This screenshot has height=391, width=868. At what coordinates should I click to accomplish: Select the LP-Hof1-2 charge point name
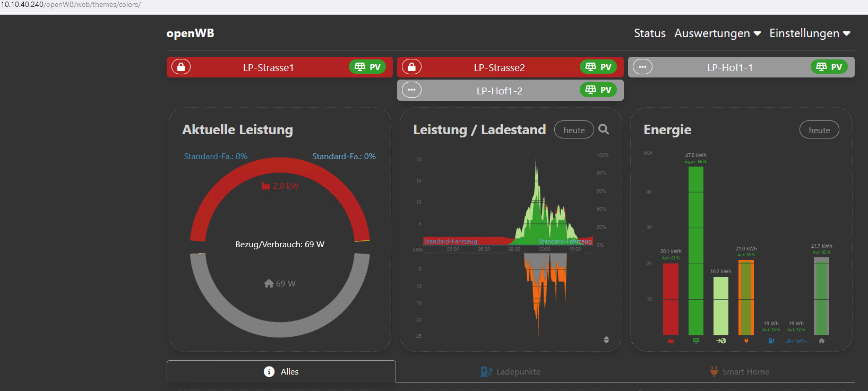500,91
